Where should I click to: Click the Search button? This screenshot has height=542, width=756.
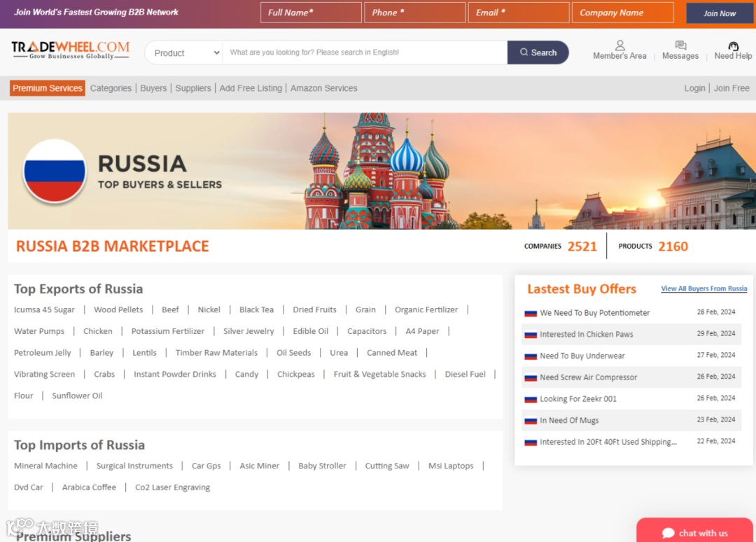click(538, 53)
